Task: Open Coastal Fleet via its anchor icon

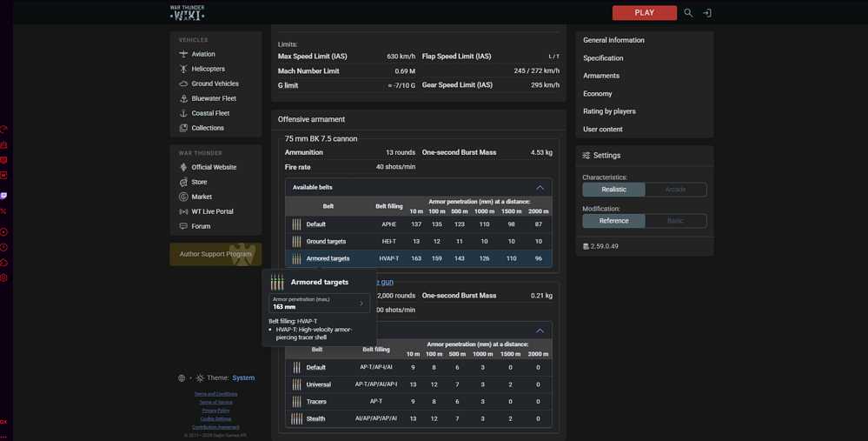Action: coord(183,113)
